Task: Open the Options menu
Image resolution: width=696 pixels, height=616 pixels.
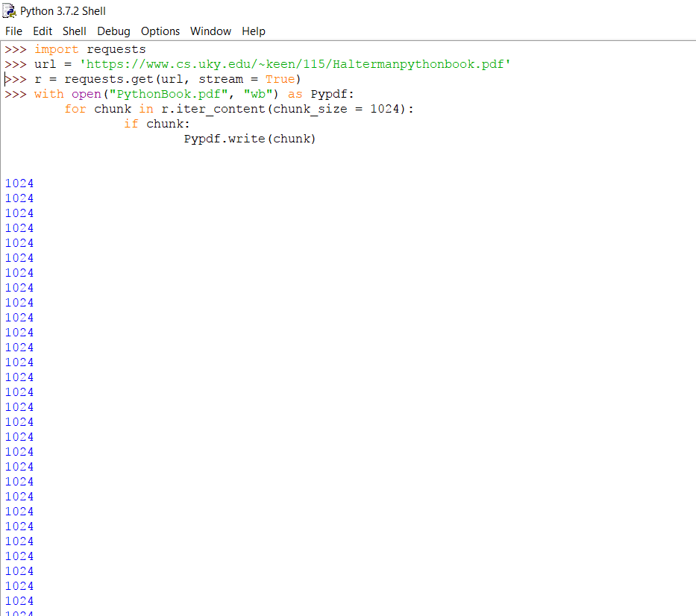Action: [160, 31]
